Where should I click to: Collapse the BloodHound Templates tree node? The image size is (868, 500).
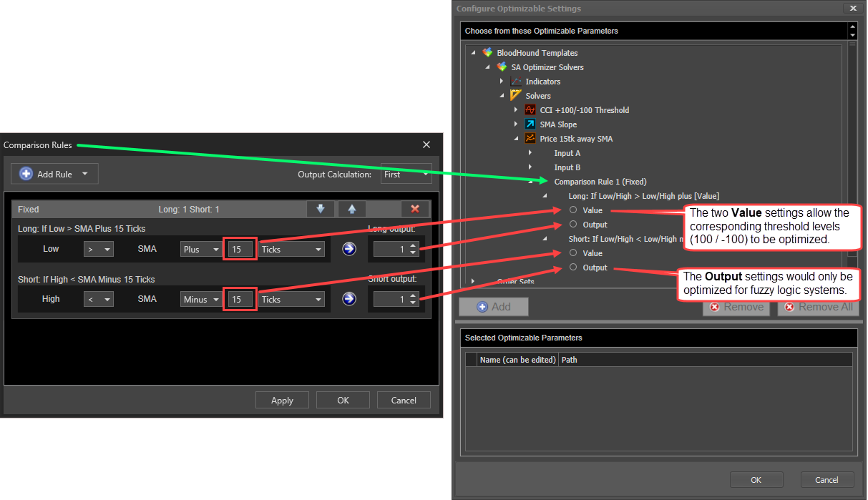pyautogui.click(x=473, y=53)
